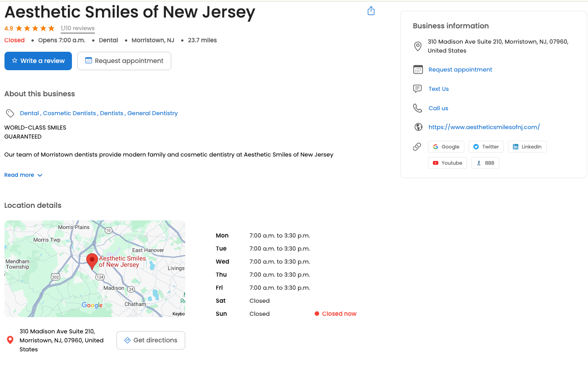The height and width of the screenshot is (368, 588).
Task: Click Request appointment link in Business information
Action: tap(460, 70)
